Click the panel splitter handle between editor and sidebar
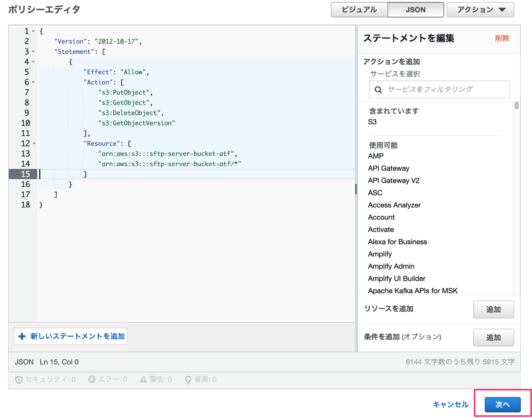 click(356, 189)
